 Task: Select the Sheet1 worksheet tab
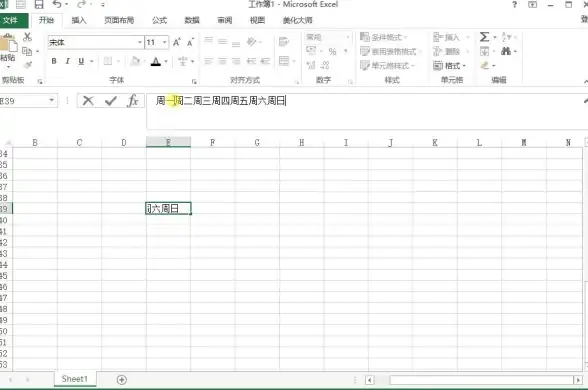pyautogui.click(x=75, y=379)
